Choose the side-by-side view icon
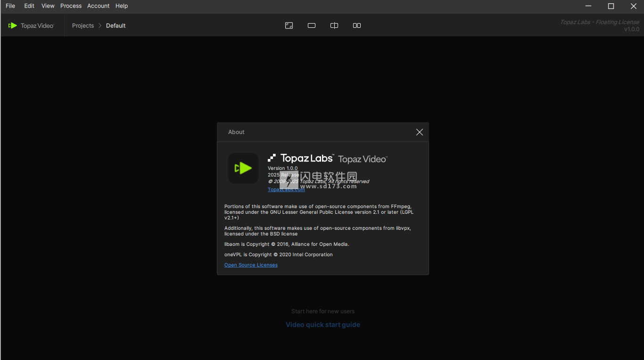The image size is (644, 360). pos(357,25)
